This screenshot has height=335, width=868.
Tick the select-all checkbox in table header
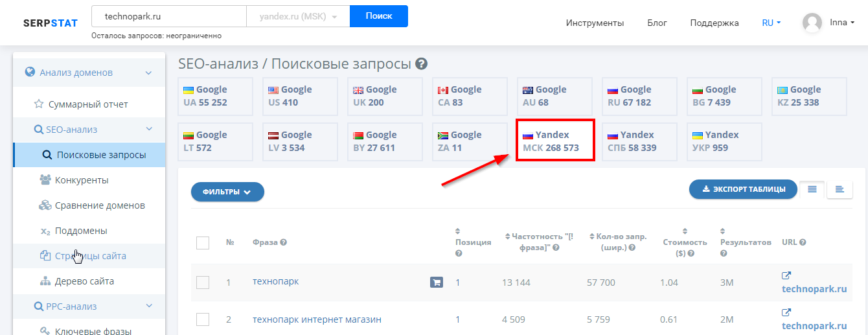click(x=203, y=243)
